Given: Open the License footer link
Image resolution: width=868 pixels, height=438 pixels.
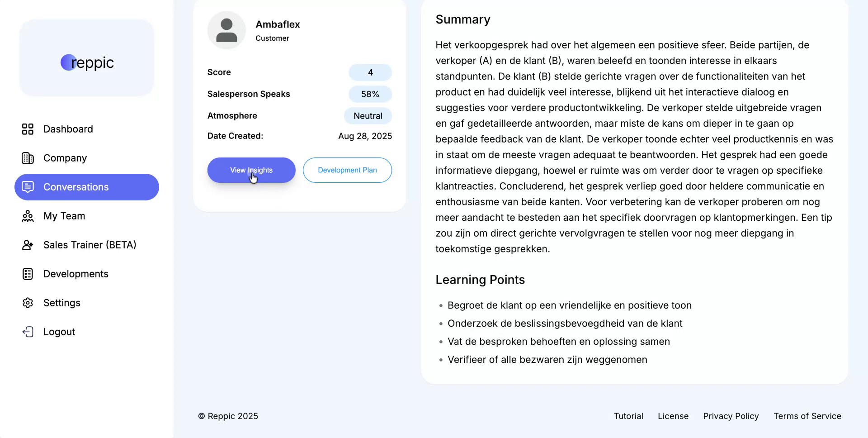Looking at the screenshot, I should click(x=673, y=416).
